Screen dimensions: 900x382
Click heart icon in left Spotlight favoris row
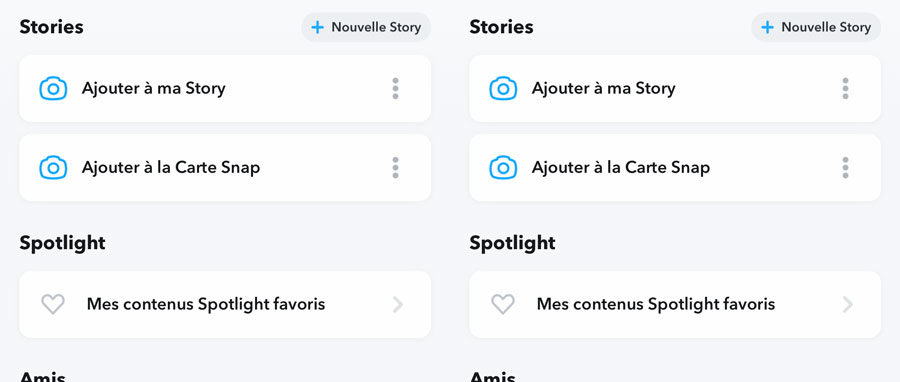click(x=53, y=304)
